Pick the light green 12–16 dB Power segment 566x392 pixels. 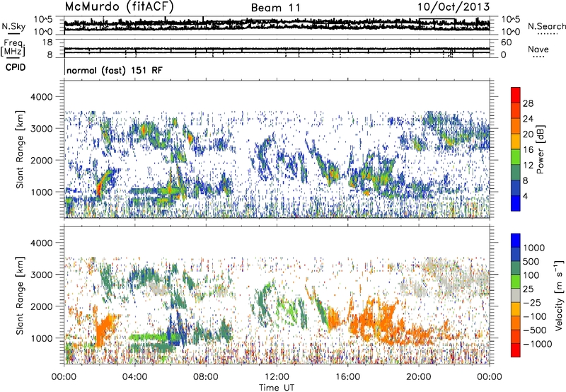(x=516, y=157)
